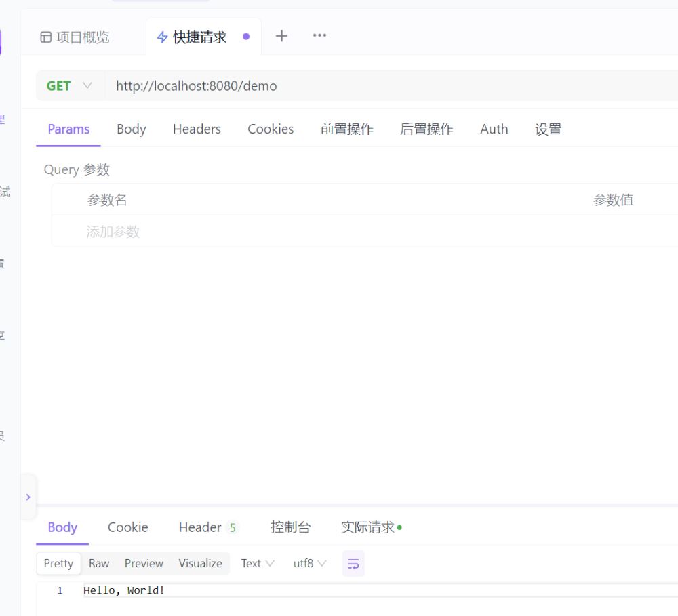Open the Cookies request tab
678x616 pixels.
[x=271, y=129]
